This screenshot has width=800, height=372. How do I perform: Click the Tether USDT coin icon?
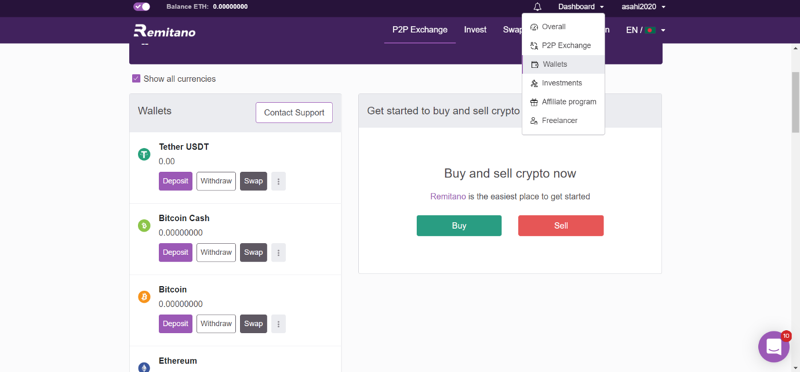click(144, 154)
